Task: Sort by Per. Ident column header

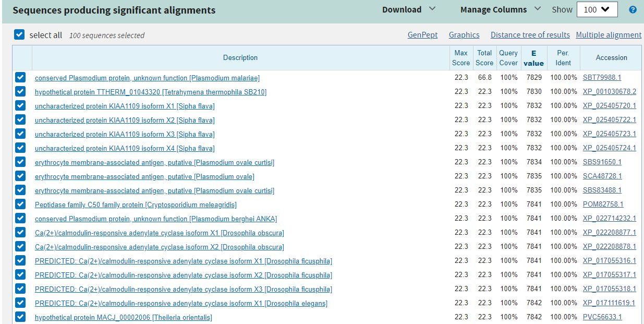Action: (x=563, y=57)
